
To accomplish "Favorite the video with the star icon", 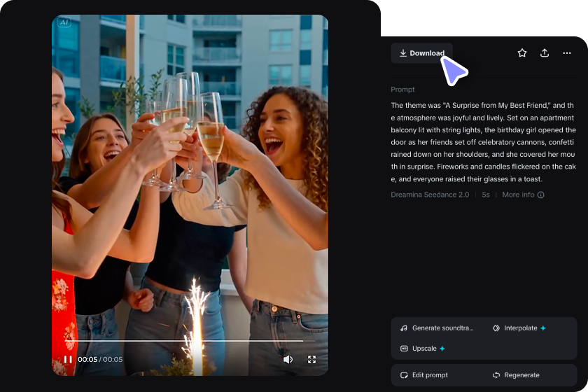I will (522, 53).
